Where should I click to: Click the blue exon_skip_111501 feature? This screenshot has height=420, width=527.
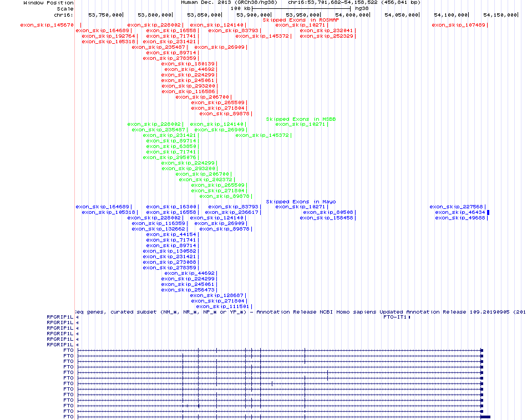pos(222,306)
